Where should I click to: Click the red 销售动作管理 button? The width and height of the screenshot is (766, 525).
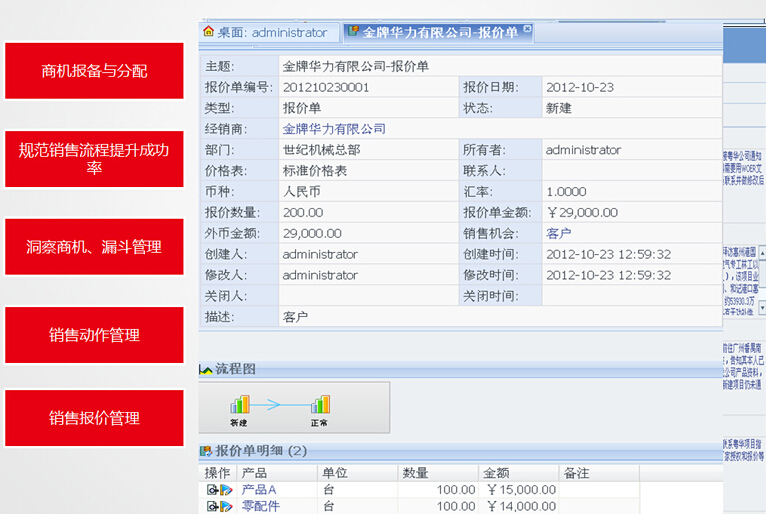(94, 335)
